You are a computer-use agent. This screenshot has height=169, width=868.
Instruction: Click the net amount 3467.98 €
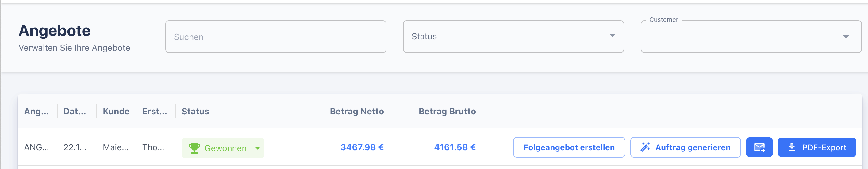pyautogui.click(x=362, y=147)
